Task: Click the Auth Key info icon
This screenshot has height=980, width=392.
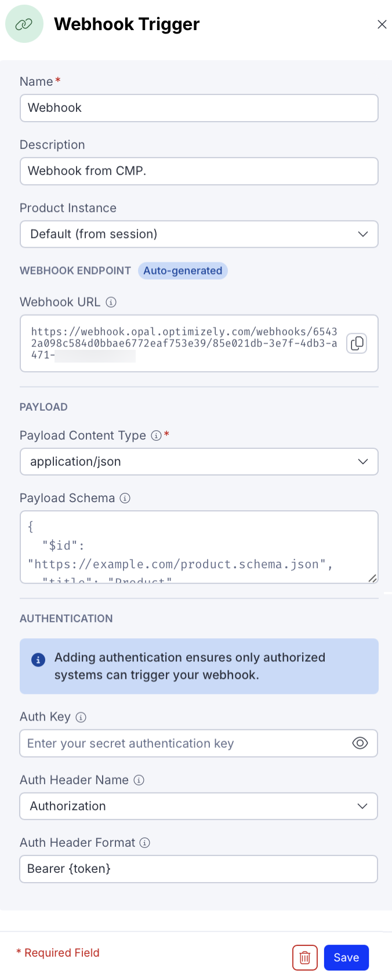Action: click(81, 716)
